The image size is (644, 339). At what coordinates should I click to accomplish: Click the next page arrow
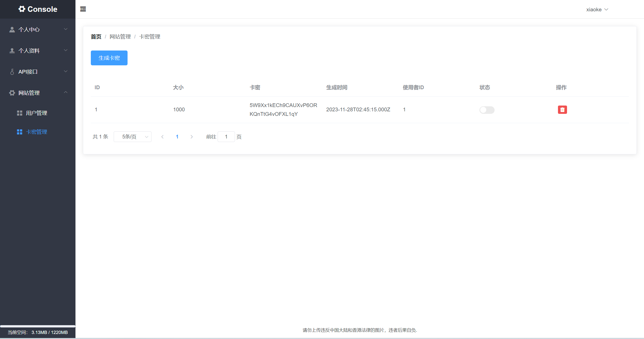pyautogui.click(x=192, y=137)
